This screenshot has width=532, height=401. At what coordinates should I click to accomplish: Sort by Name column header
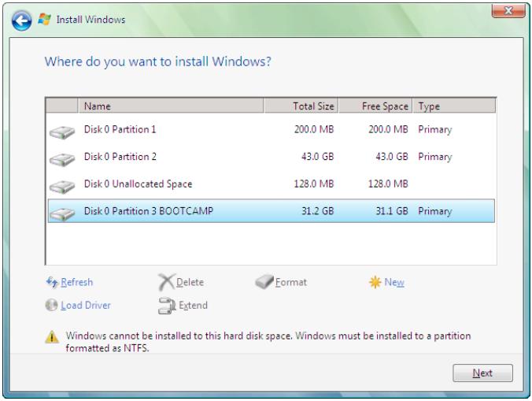tap(171, 106)
